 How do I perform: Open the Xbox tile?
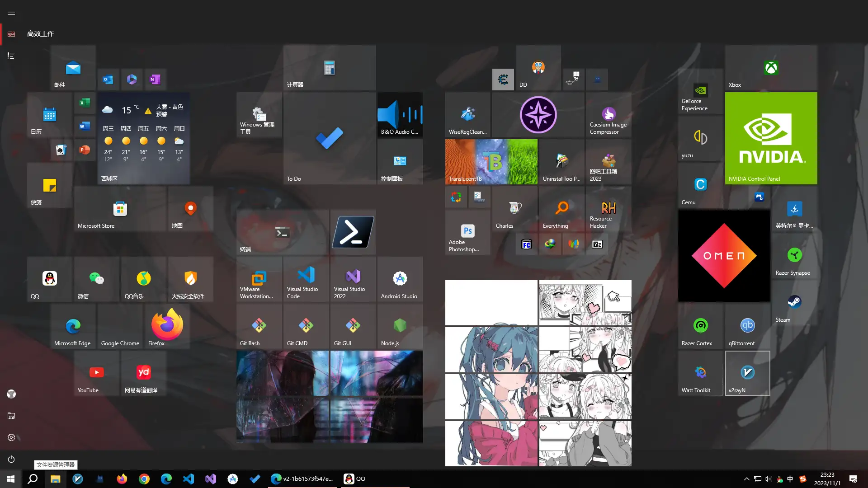click(x=771, y=68)
